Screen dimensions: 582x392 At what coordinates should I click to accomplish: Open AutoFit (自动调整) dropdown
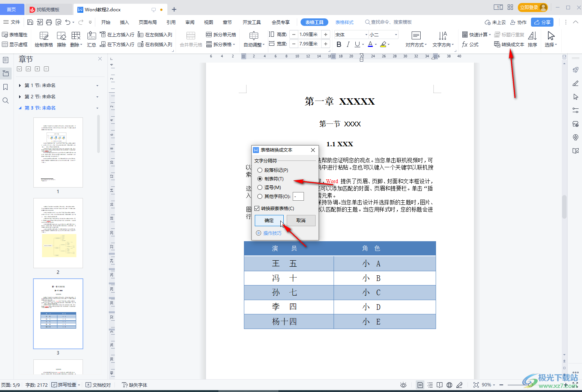254,39
